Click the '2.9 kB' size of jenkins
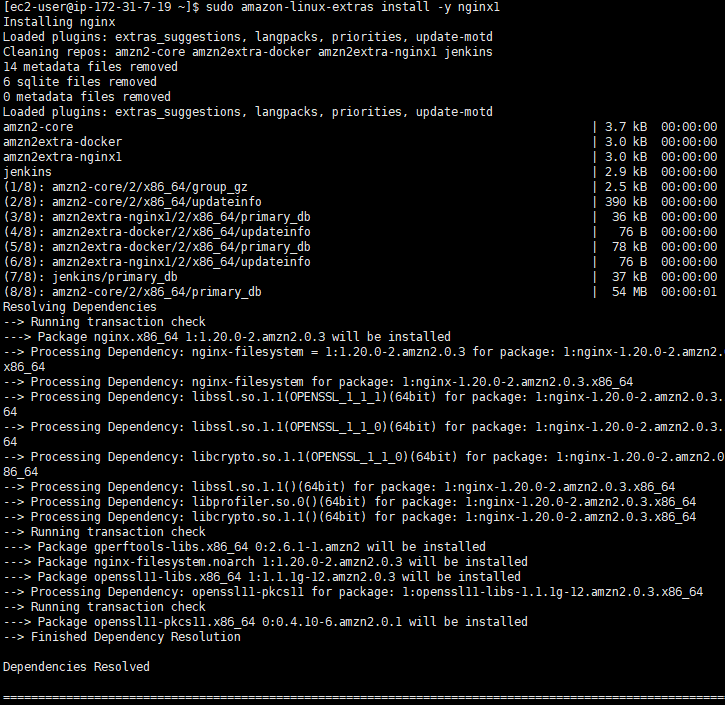The width and height of the screenshot is (725, 705). coord(626,172)
